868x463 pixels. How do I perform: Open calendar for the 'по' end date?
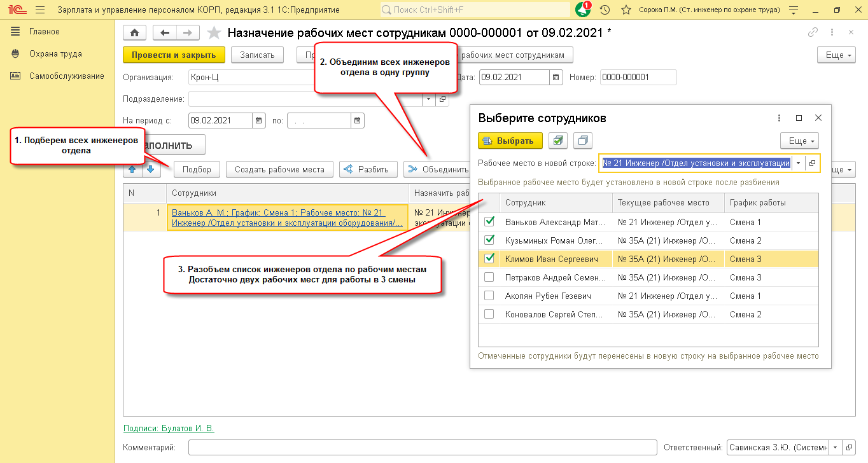point(358,120)
